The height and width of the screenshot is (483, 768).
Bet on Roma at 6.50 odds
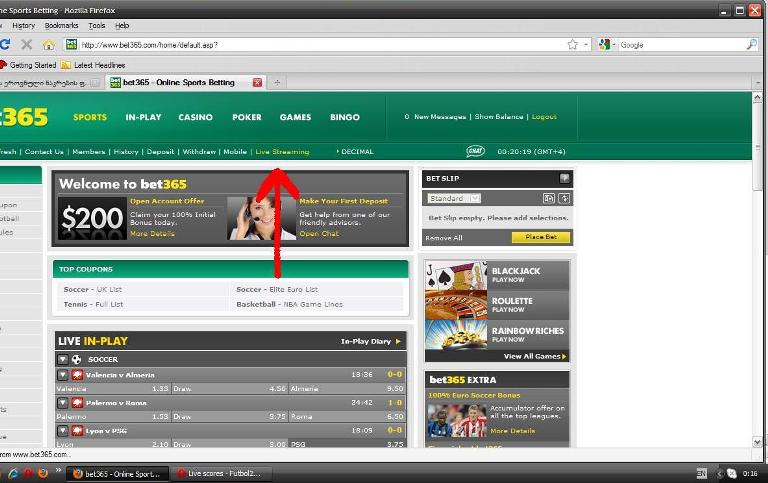click(x=347, y=416)
